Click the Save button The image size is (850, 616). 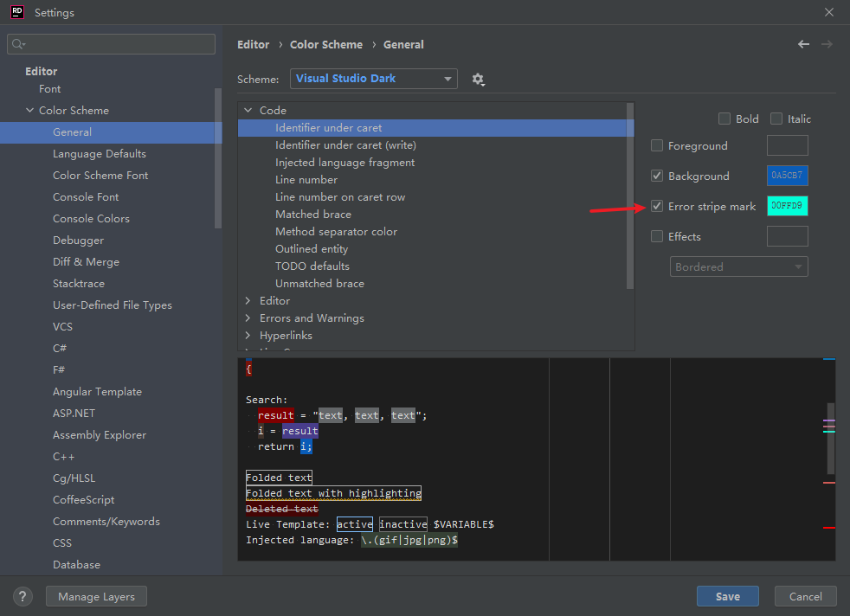pos(727,596)
